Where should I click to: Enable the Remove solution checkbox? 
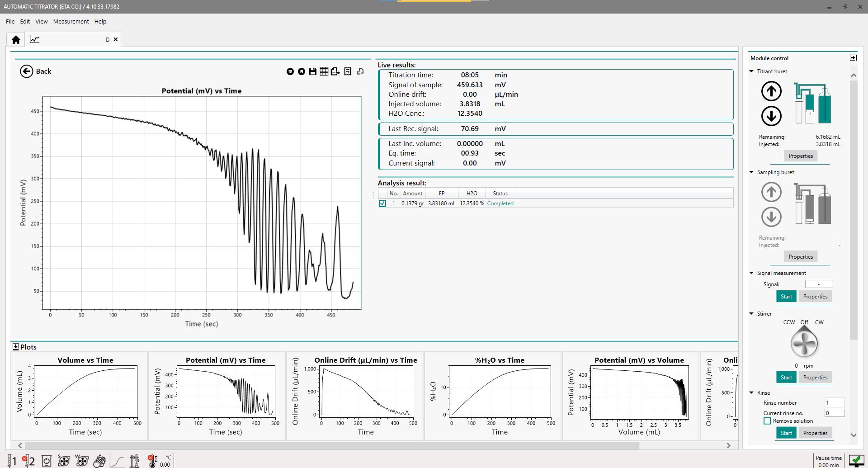pos(767,421)
